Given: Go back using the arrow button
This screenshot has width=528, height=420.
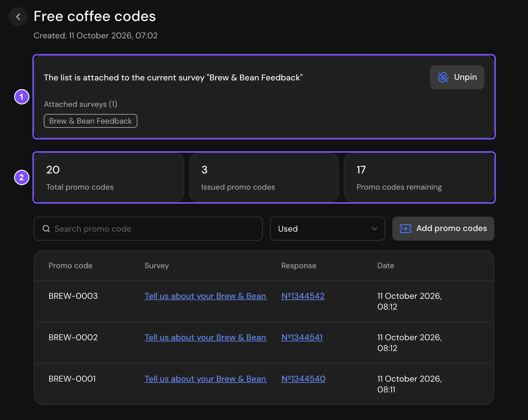Looking at the screenshot, I should click(18, 17).
